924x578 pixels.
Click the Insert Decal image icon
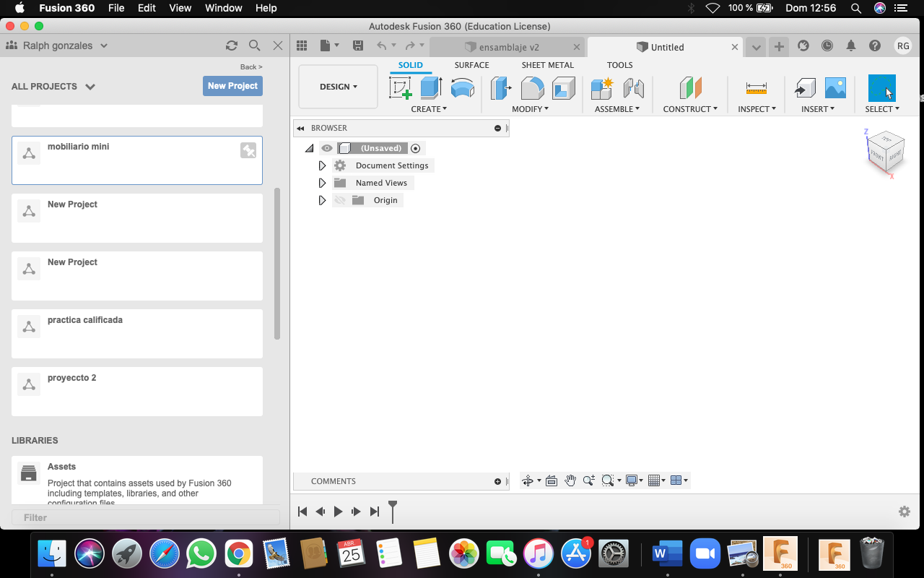(835, 88)
